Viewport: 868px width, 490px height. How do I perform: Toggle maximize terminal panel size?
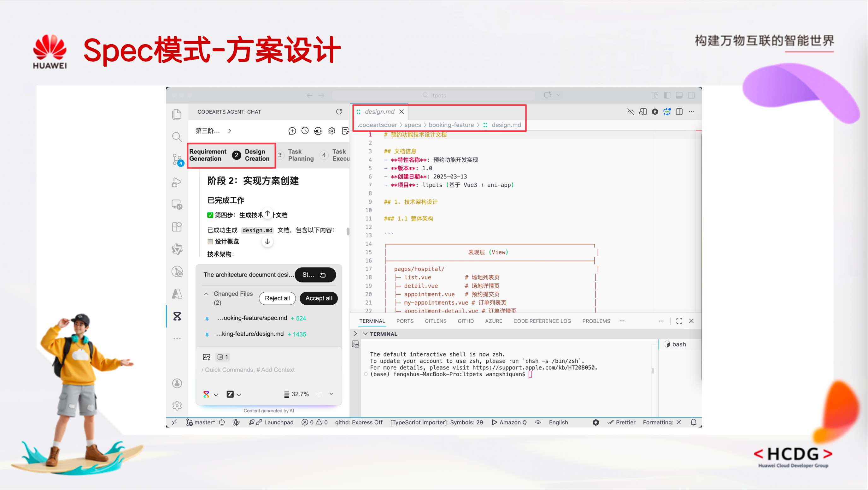[x=679, y=321]
